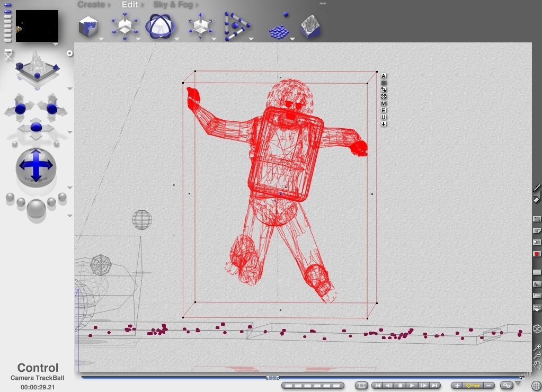Click the A attributes button beside the selection
This screenshot has height=392, width=542.
[384, 76]
